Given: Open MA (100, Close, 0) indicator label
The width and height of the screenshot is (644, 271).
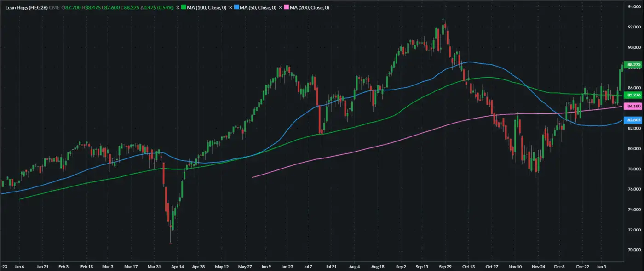Looking at the screenshot, I should (x=207, y=8).
